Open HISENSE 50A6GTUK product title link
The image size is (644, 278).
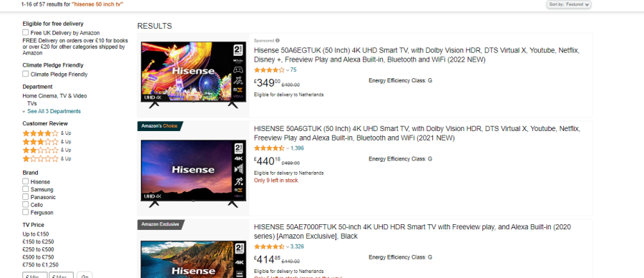point(417,133)
